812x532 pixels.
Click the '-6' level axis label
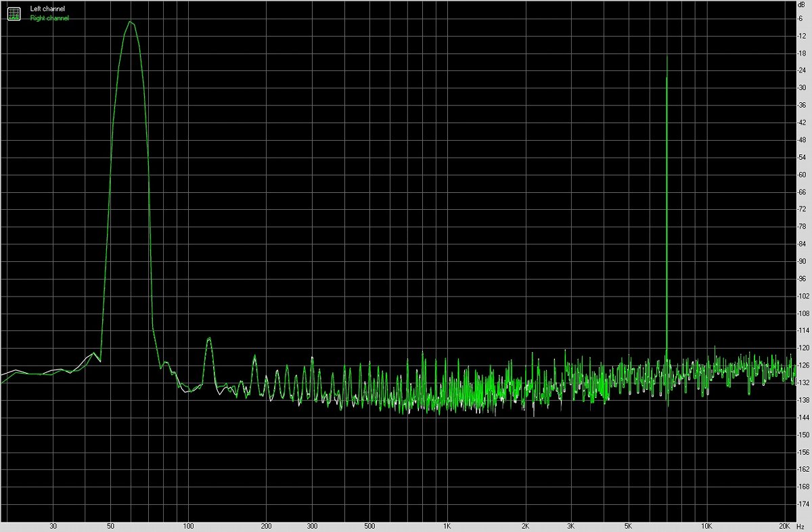801,18
